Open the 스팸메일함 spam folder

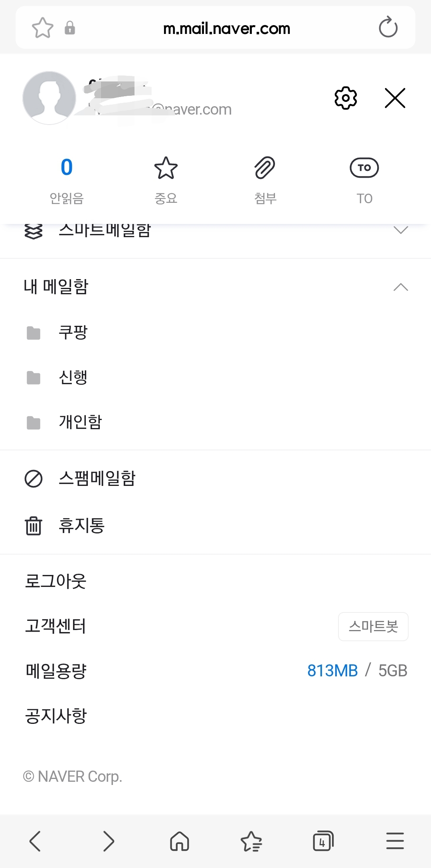pos(97,478)
